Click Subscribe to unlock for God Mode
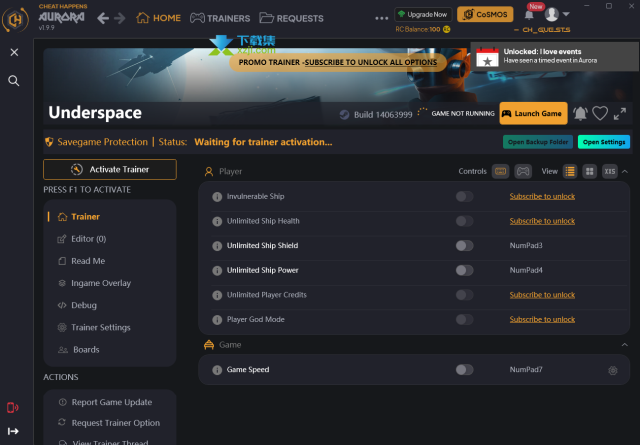The image size is (640, 445). [x=542, y=319]
